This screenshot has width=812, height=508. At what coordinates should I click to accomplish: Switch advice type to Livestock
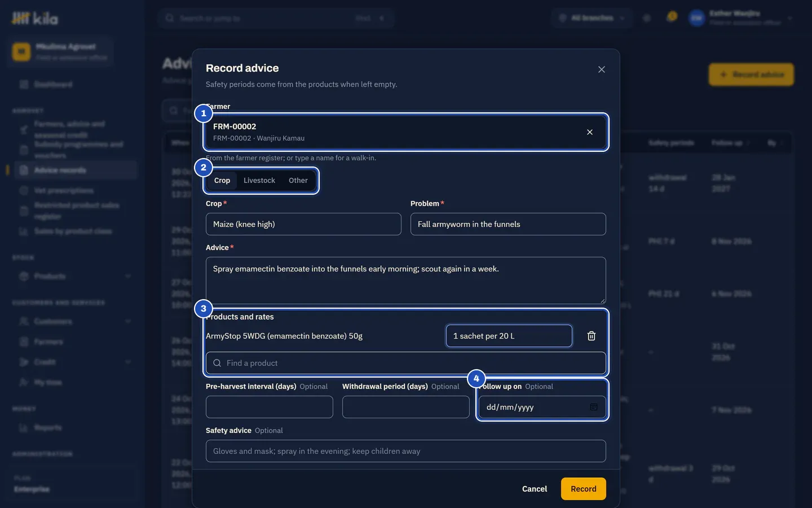(x=259, y=181)
